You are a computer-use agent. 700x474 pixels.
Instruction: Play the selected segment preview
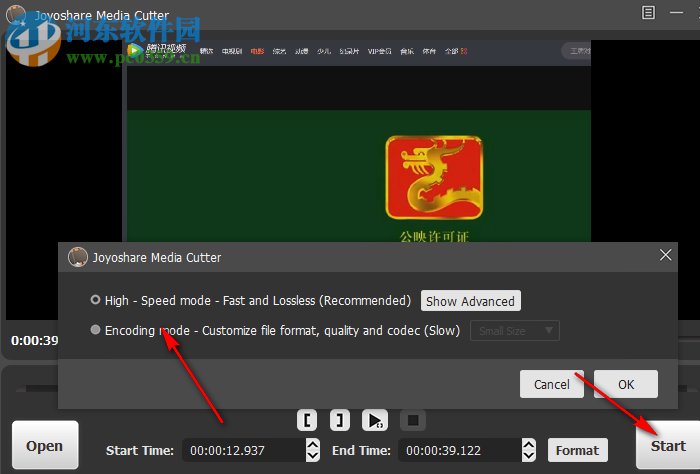pyautogui.click(x=375, y=420)
